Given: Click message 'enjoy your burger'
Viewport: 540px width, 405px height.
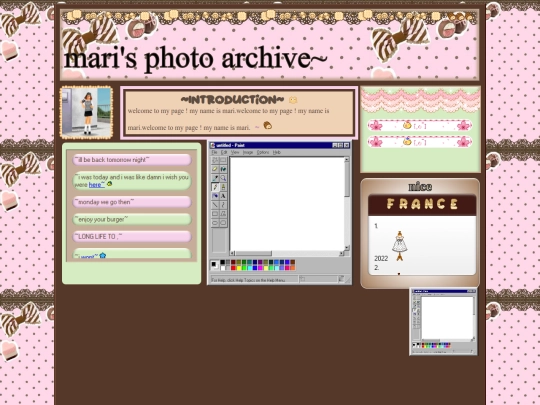Looking at the screenshot, I should click(132, 219).
